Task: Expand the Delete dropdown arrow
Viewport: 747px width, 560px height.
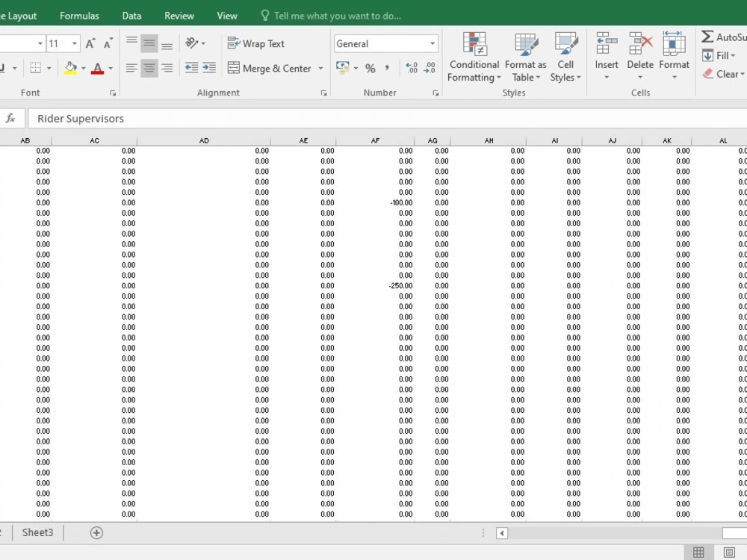Action: click(640, 77)
